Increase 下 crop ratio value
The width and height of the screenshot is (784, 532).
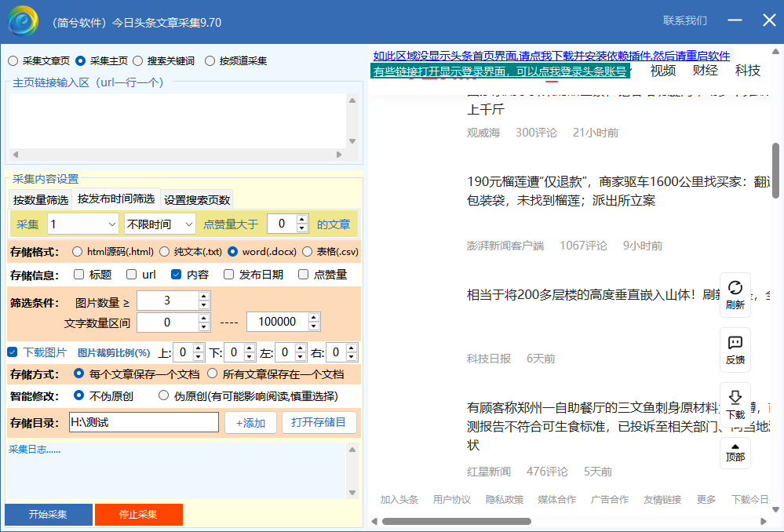pyautogui.click(x=250, y=348)
